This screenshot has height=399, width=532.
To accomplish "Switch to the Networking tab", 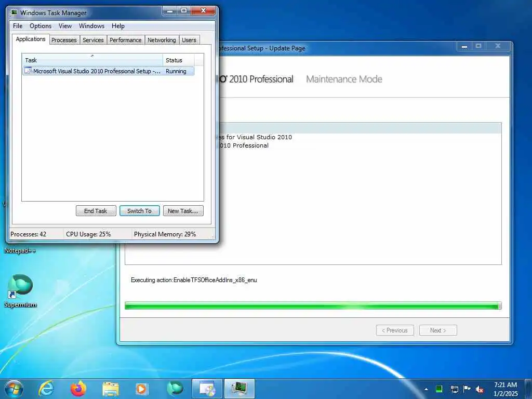I will 162,40.
